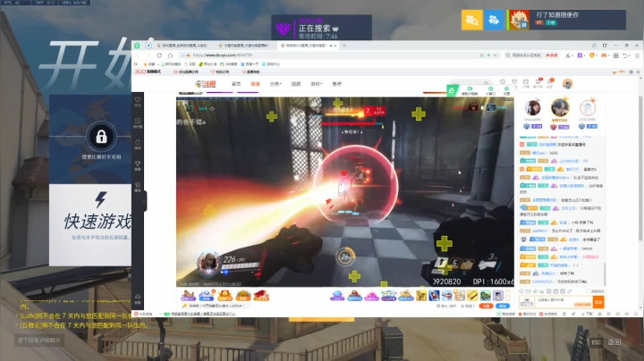This screenshot has width=644, height=361.
Task: Click the browser address bar URL
Action: click(222, 55)
